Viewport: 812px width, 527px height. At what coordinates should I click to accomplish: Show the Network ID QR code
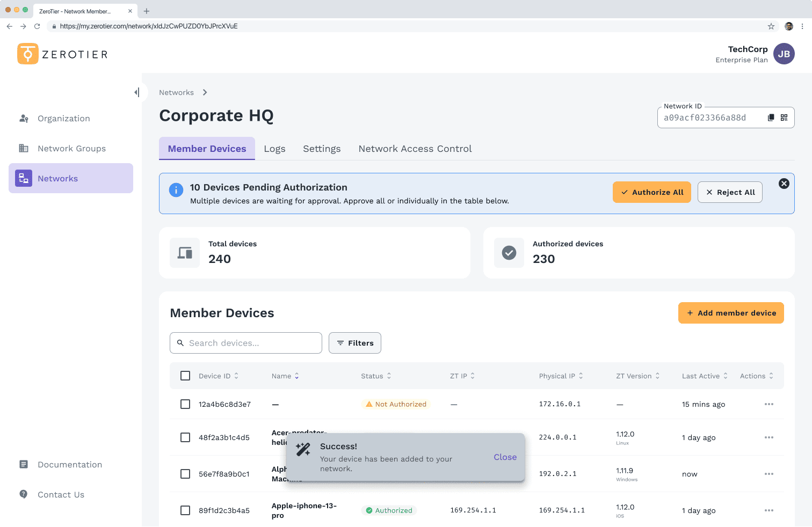(784, 118)
